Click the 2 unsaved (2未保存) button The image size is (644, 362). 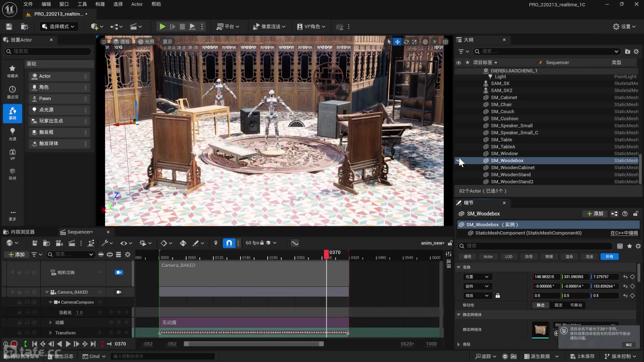pos(583,356)
